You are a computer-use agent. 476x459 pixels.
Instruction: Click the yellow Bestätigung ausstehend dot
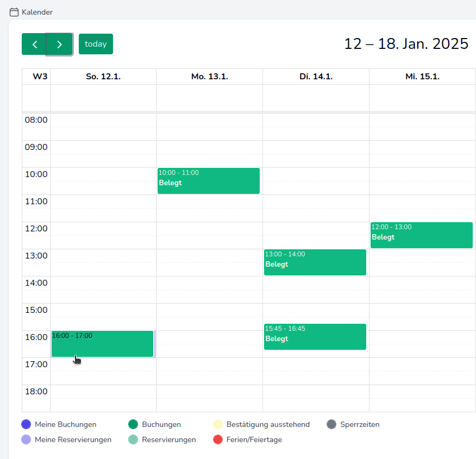[x=219, y=424]
